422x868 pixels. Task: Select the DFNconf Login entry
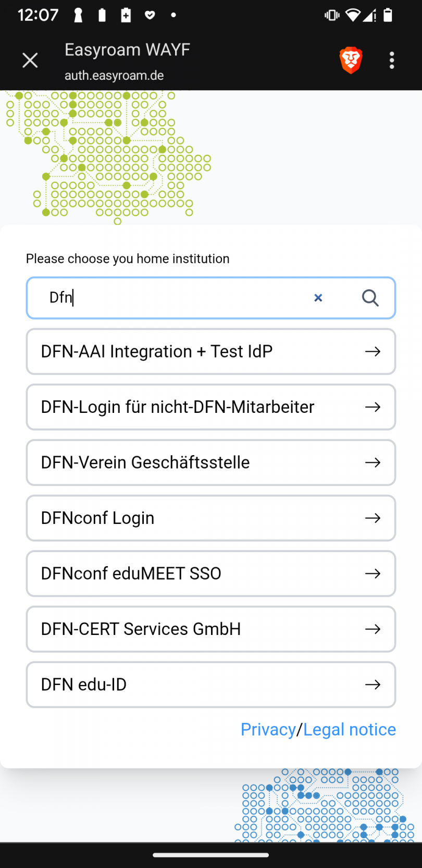point(97,518)
